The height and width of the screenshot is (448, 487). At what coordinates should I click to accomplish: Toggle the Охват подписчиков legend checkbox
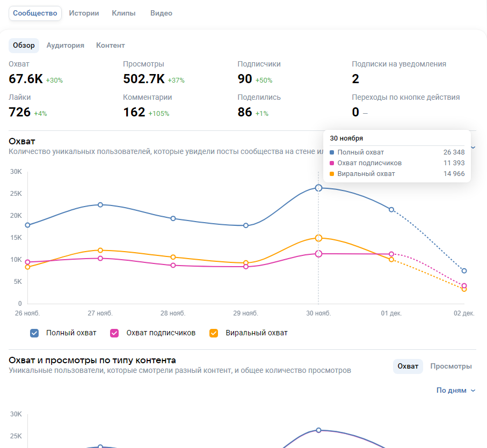(x=114, y=333)
